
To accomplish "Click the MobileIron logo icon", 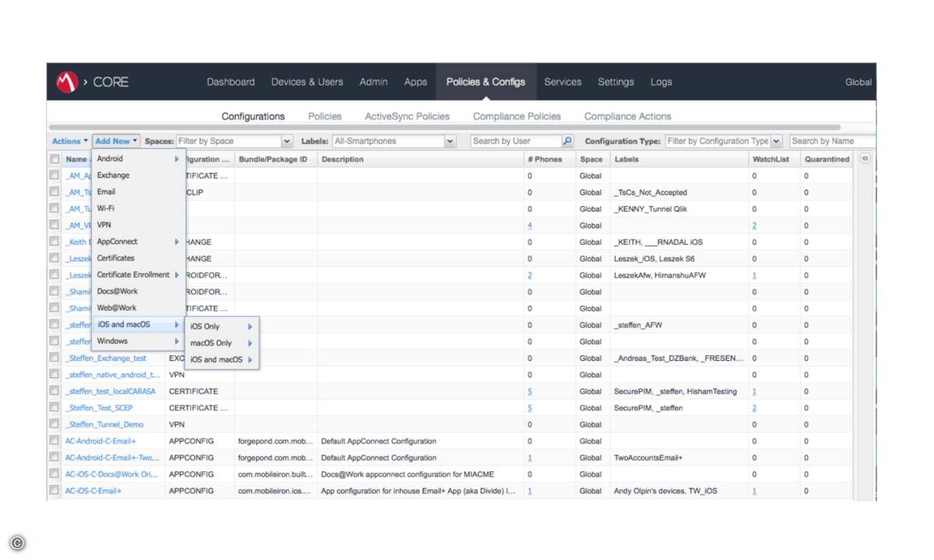I will (67, 81).
